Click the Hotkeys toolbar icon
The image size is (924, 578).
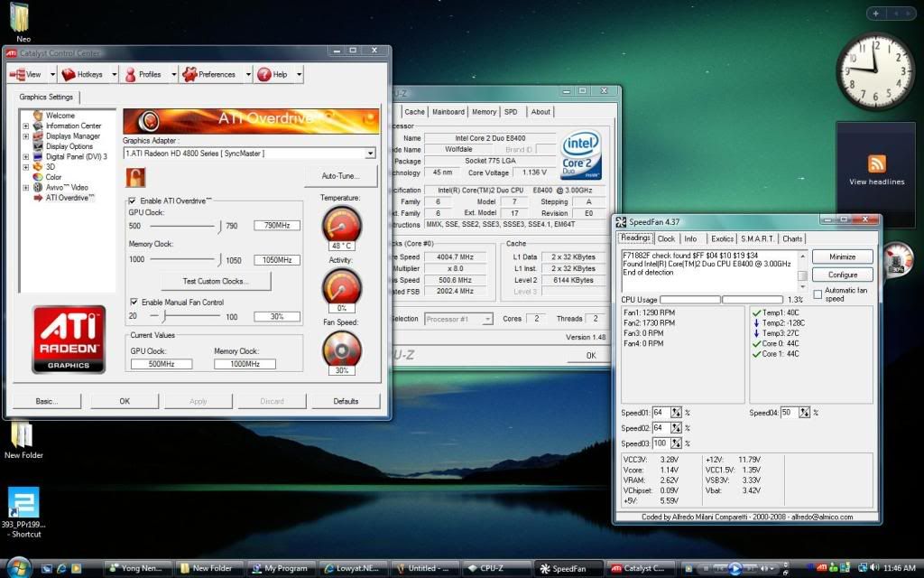point(69,74)
